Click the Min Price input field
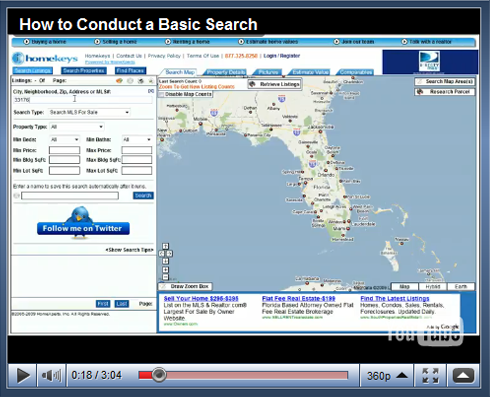This screenshot has width=490, height=397. pos(64,150)
